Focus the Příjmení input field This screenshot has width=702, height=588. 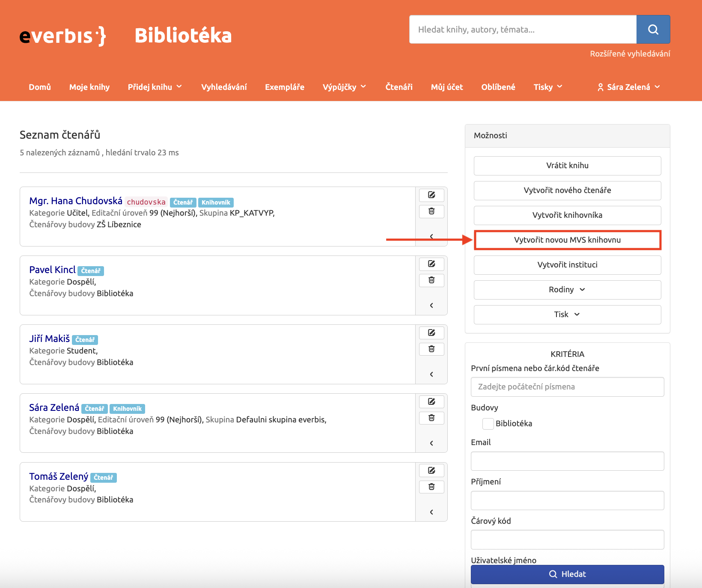[567, 500]
